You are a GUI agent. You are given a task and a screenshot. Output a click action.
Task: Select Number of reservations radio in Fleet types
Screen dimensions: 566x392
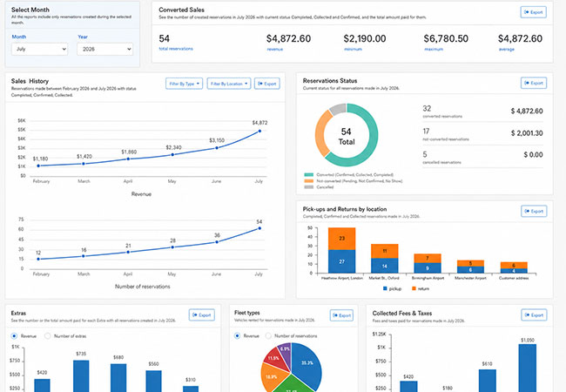[268, 335]
